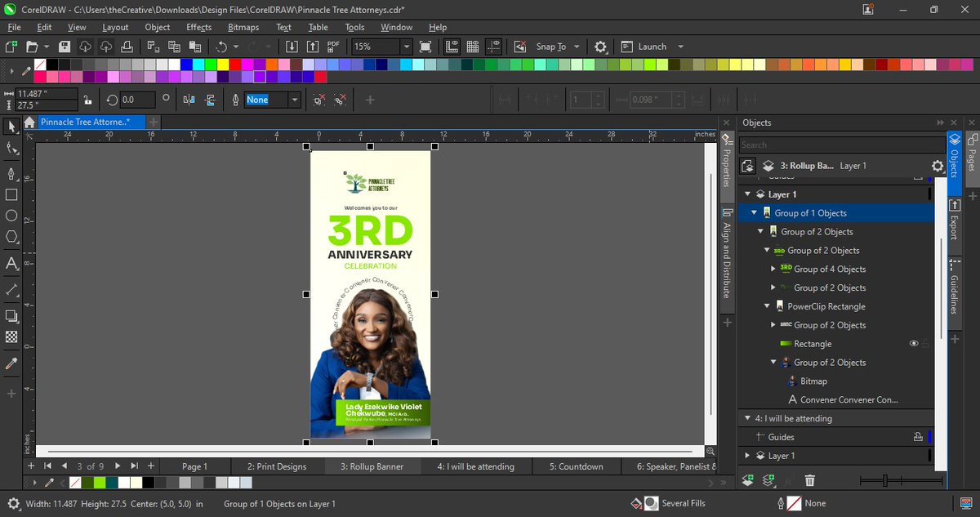
Task: Delete object using the Objects panel trash icon
Action: [810, 480]
